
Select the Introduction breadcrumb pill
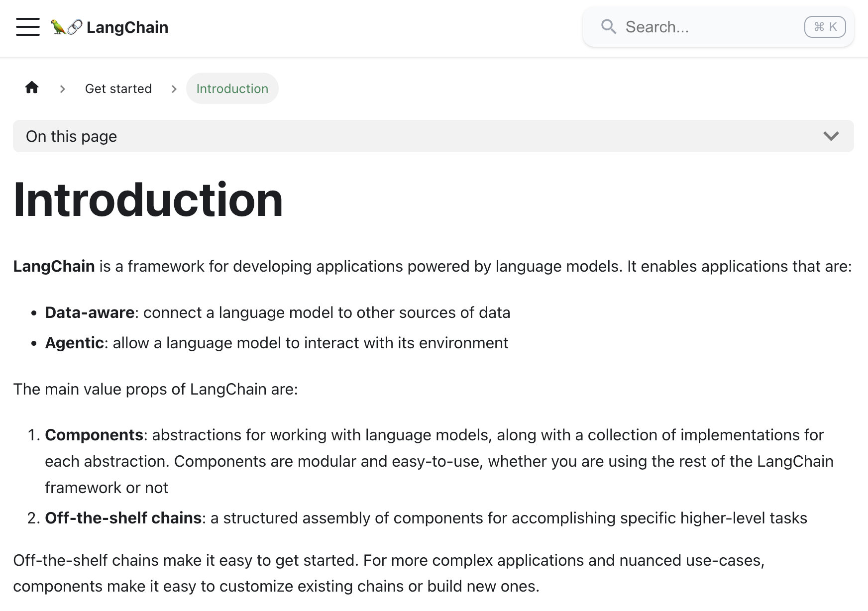tap(232, 89)
